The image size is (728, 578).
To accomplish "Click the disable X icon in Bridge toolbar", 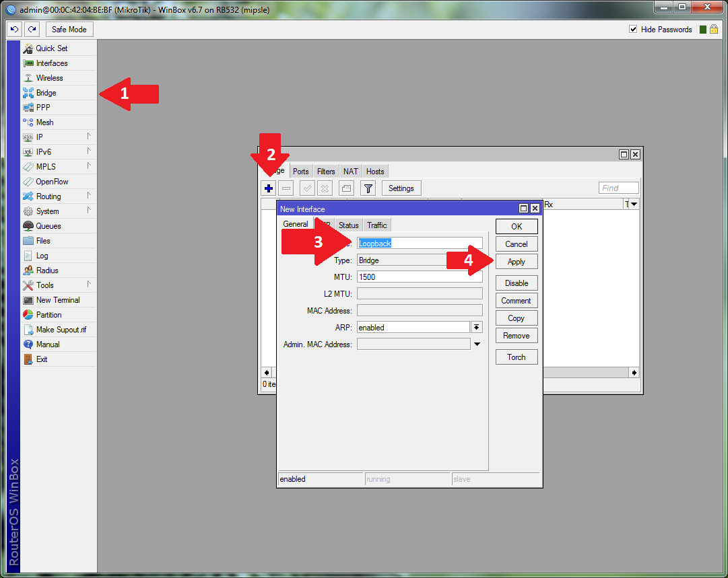I will point(325,188).
